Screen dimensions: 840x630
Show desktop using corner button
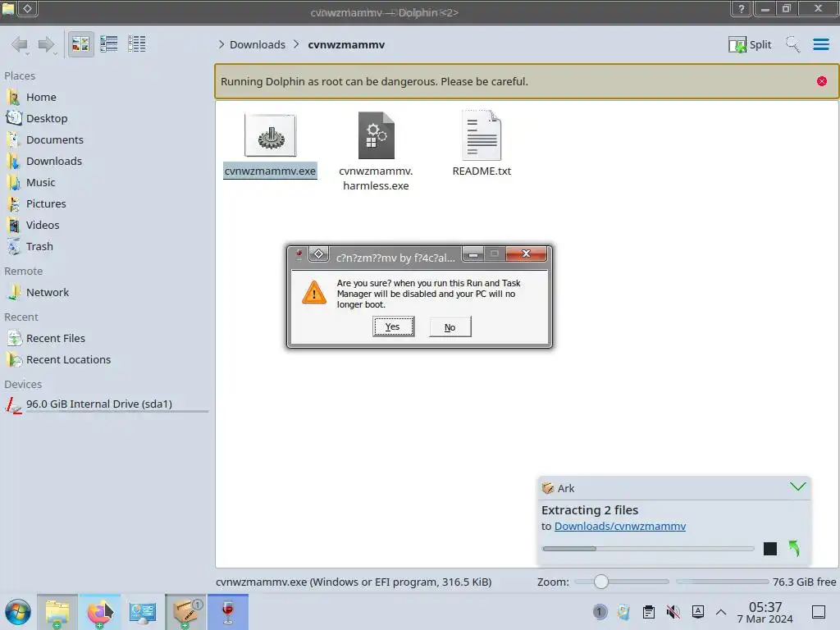(819, 612)
